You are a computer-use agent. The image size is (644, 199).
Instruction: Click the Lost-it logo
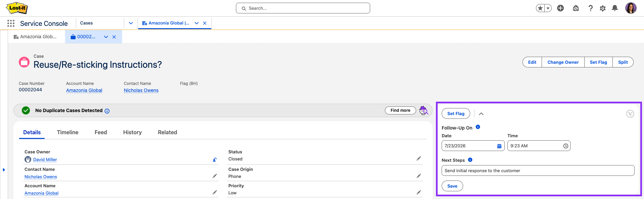click(17, 8)
